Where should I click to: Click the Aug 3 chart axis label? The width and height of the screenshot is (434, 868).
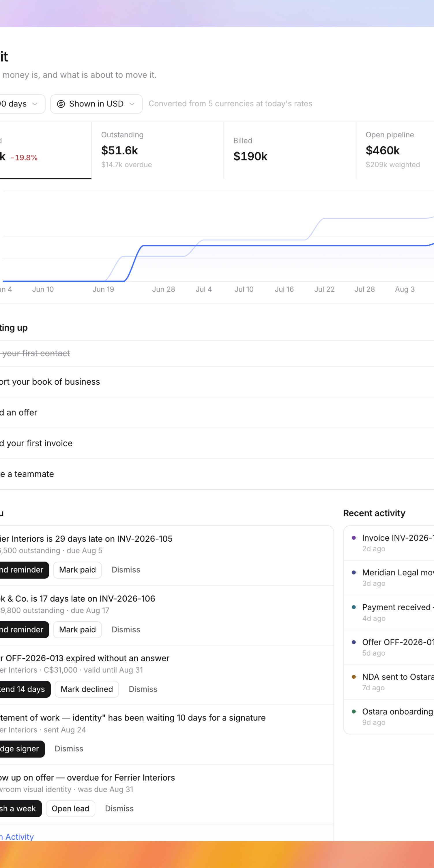click(405, 289)
